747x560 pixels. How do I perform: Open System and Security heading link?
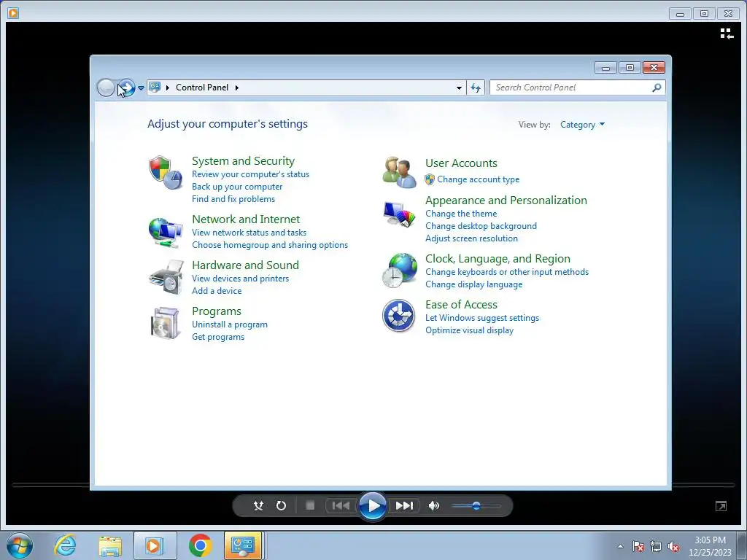[243, 161]
